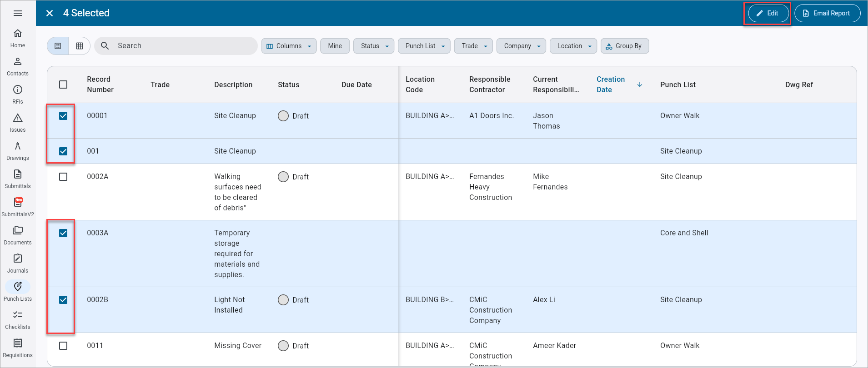The image size is (868, 368).
Task: Uncheck record 001 checkbox
Action: [63, 151]
